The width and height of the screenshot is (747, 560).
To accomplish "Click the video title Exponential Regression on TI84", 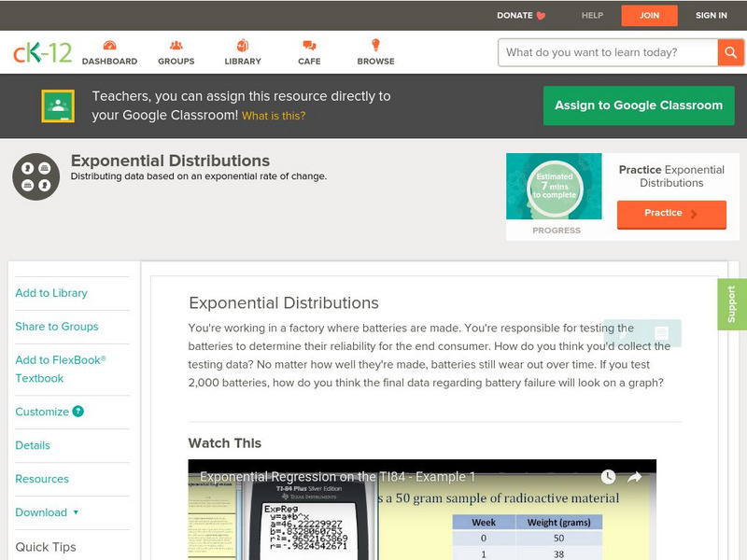I will click(x=337, y=477).
